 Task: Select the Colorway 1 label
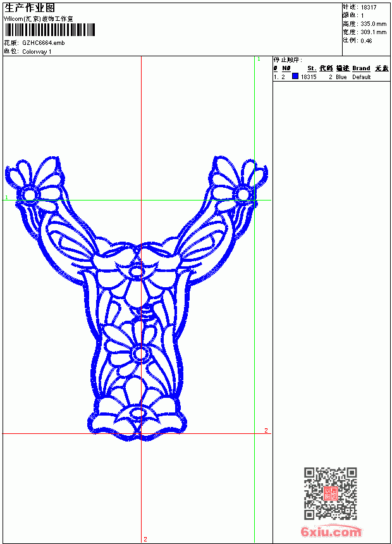(37, 52)
